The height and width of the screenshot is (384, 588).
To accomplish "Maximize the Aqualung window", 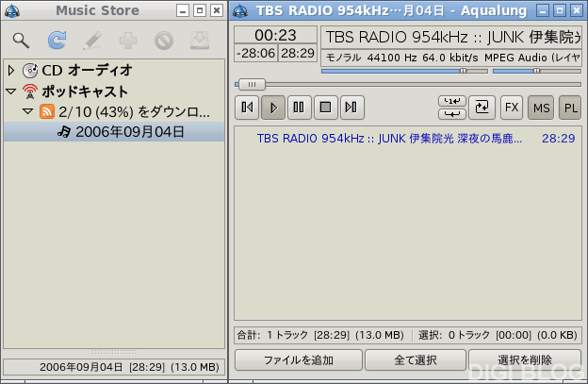I will pyautogui.click(x=560, y=10).
